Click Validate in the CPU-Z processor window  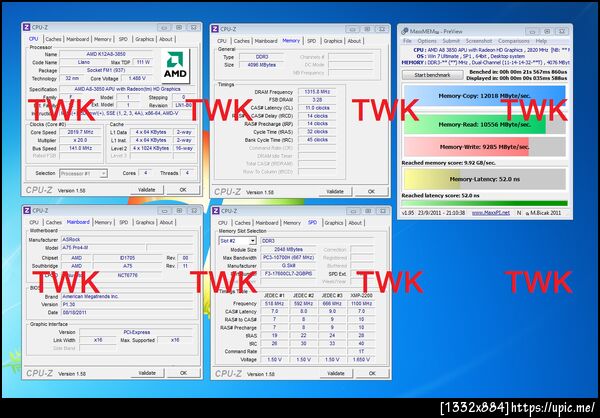147,190
